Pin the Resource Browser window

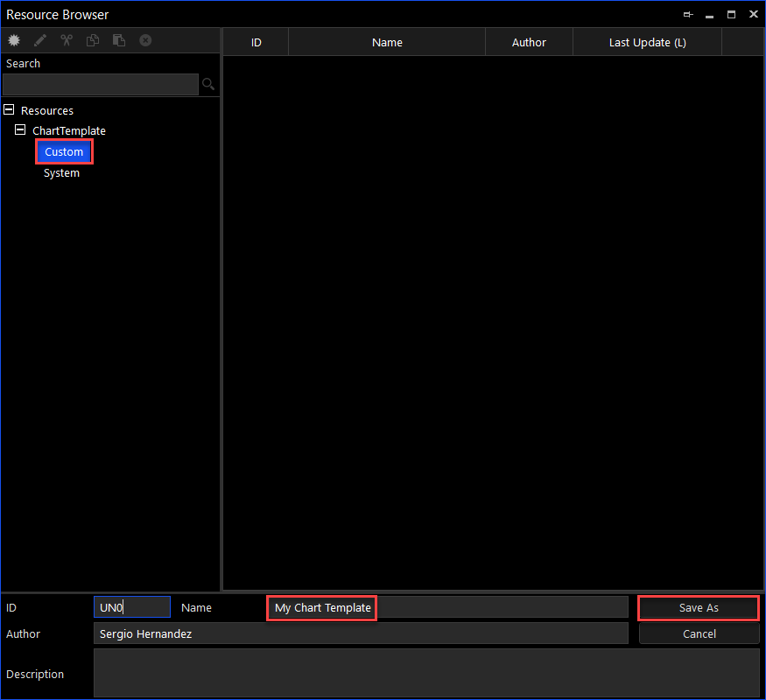(x=688, y=15)
